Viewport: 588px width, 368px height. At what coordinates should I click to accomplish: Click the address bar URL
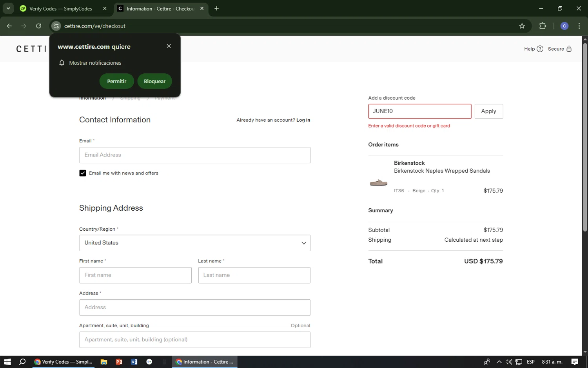[95, 26]
